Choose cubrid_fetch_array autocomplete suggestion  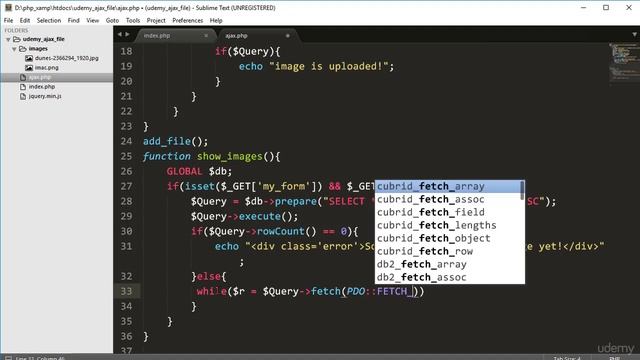tap(448, 187)
